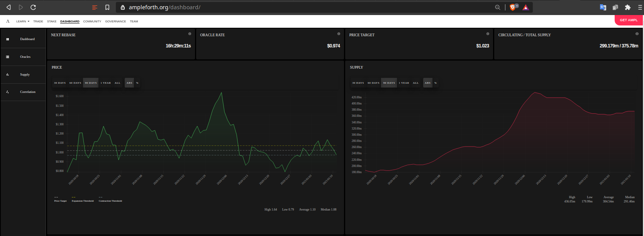The image size is (644, 236).
Task: Click the GET AMPL button
Action: (629, 20)
